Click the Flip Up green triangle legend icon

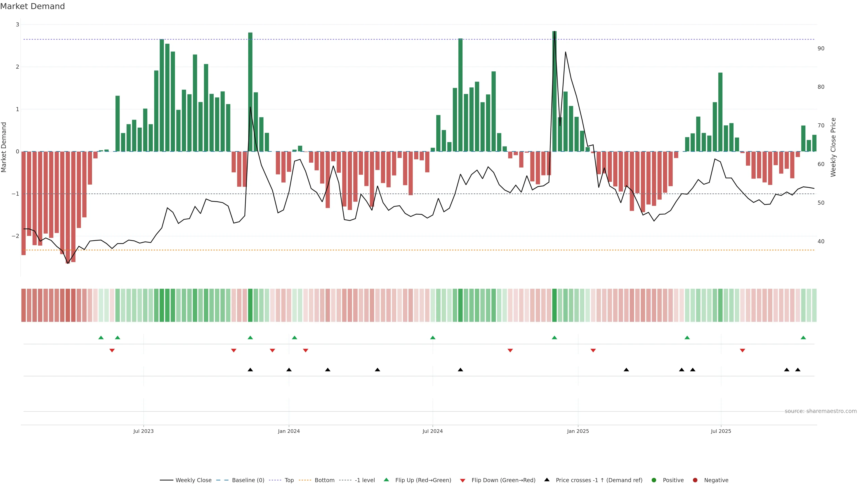(386, 480)
